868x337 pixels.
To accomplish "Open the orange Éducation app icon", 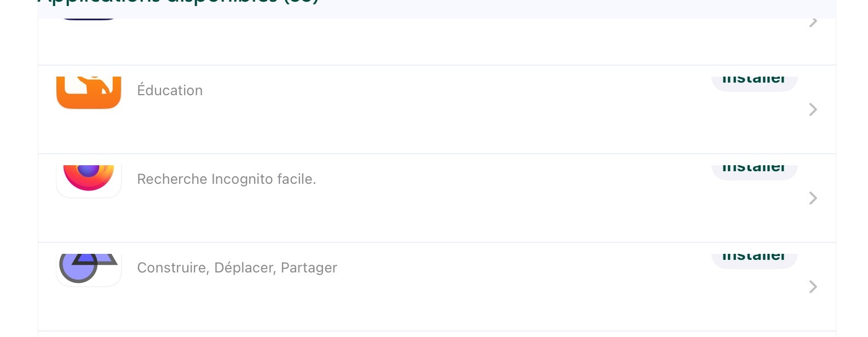I will (89, 92).
